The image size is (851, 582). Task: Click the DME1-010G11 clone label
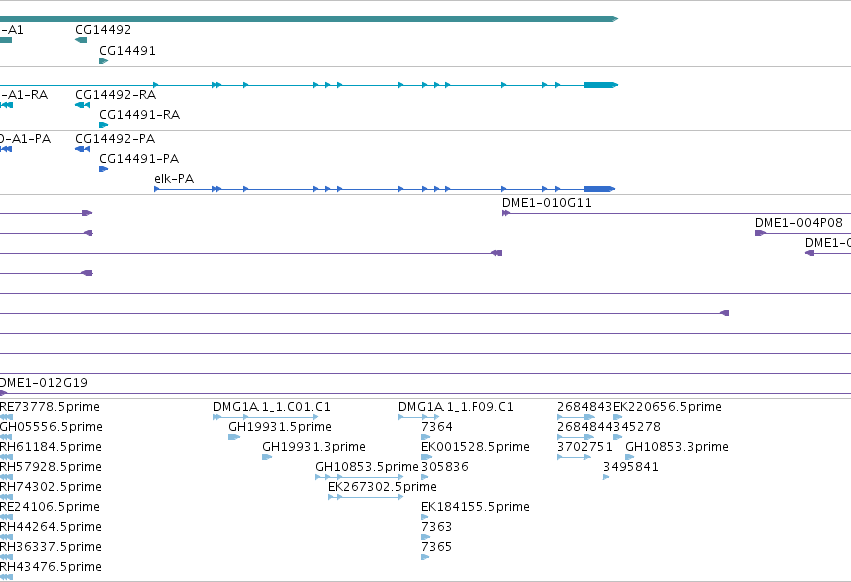547,203
